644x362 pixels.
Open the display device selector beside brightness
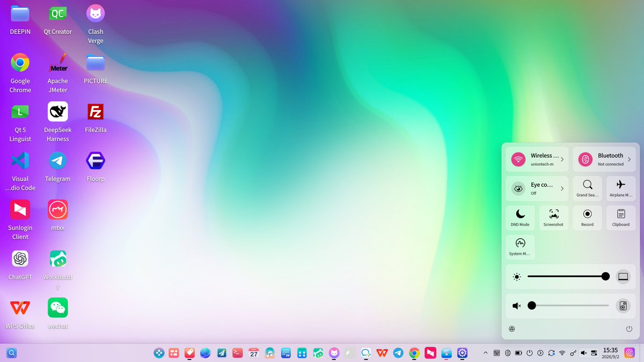(623, 277)
